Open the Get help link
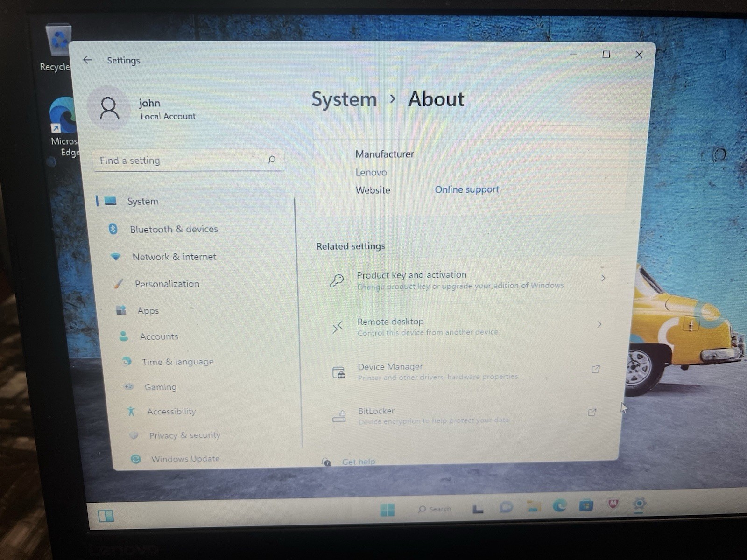This screenshot has width=747, height=560. click(359, 462)
